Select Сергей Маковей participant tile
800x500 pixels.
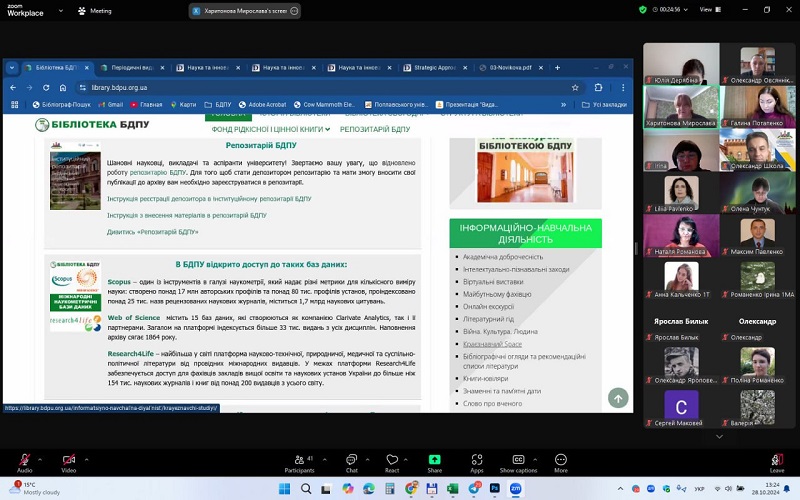point(681,407)
